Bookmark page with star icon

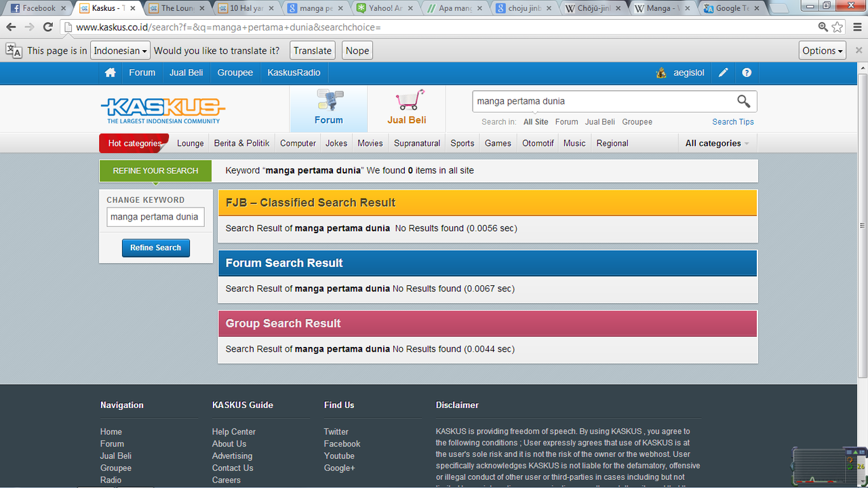click(837, 27)
